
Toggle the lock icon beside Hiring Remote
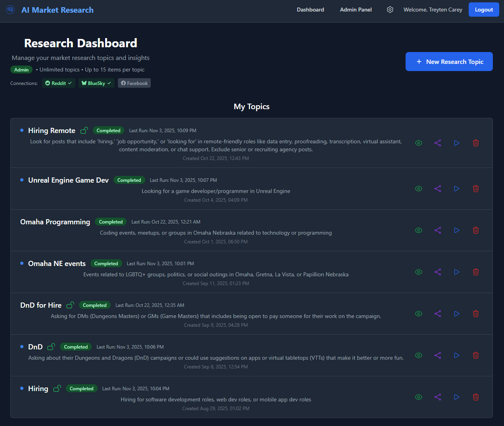pos(84,130)
